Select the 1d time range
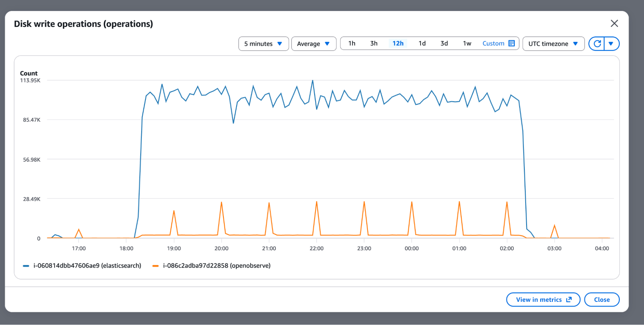Viewport: 644px width, 325px height. [422, 43]
